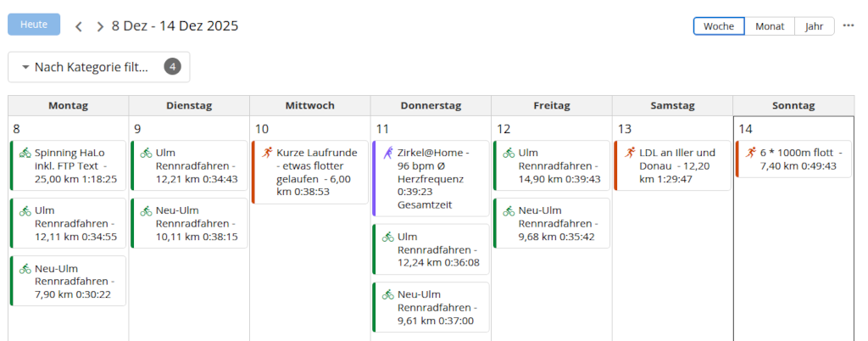Image resolution: width=868 pixels, height=341 pixels.
Task: Click the running icon on Kurze Laufrunde
Action: pyautogui.click(x=267, y=154)
